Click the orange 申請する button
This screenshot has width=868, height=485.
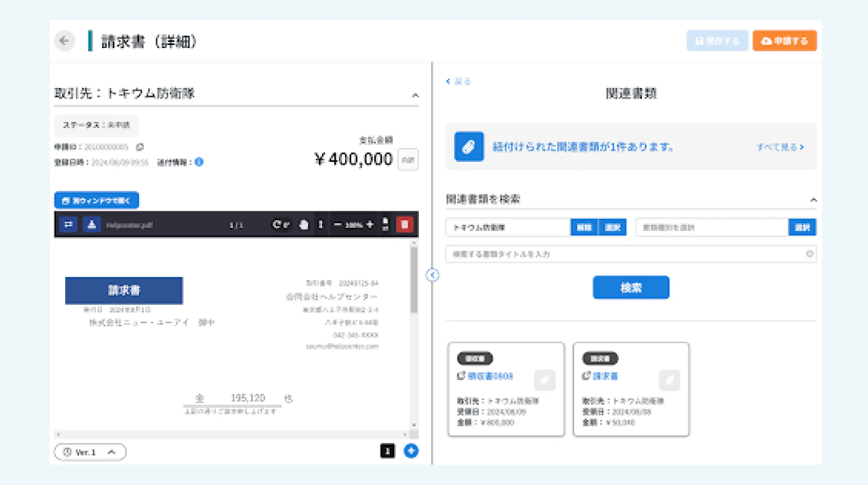[784, 41]
